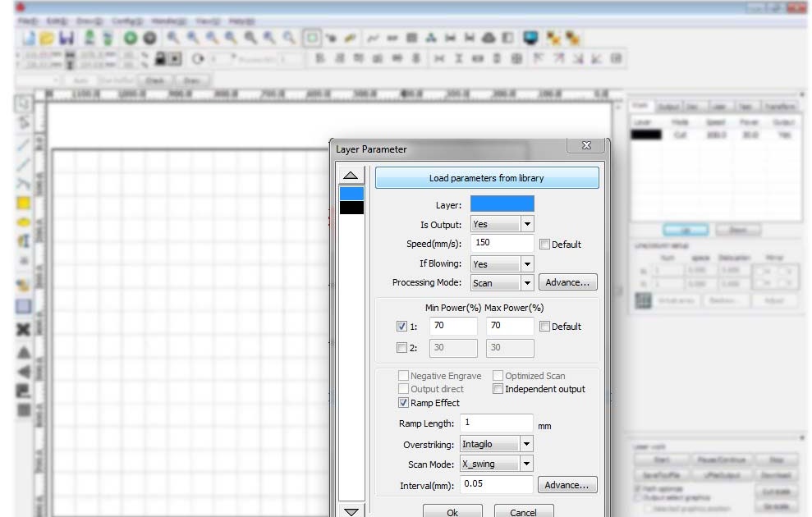Check the Default box next to Speed

544,244
